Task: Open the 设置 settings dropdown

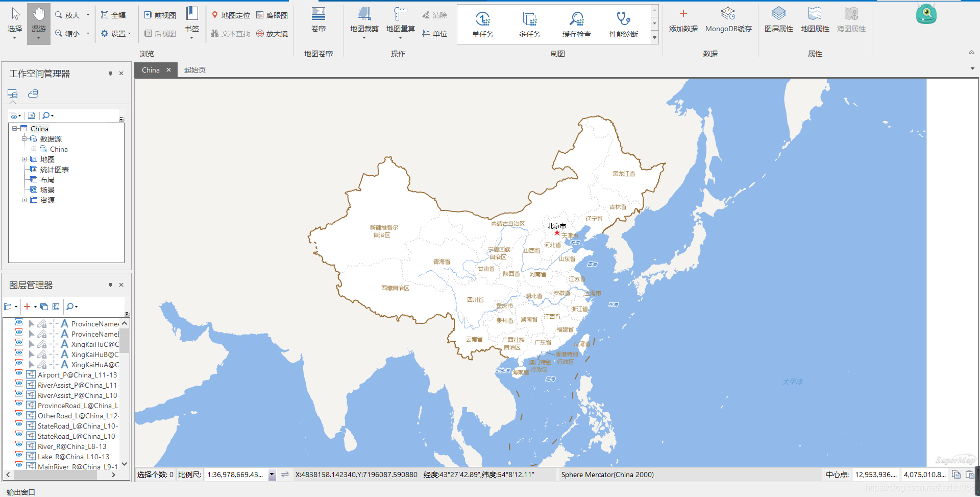Action: click(116, 34)
